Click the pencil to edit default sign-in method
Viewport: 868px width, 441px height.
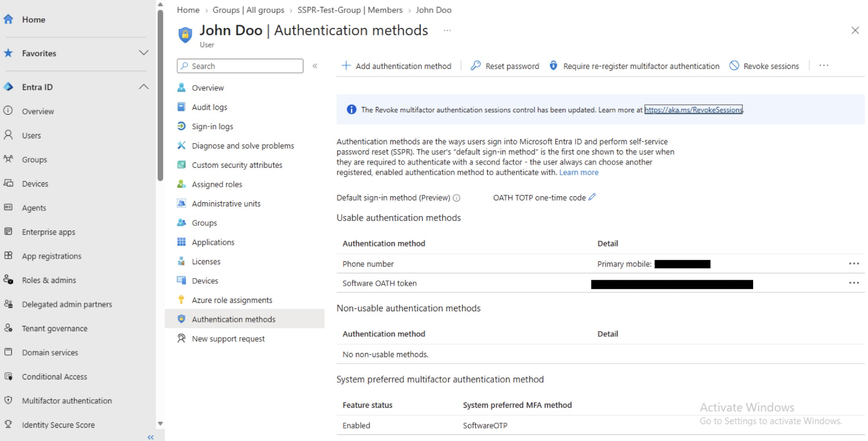pos(592,197)
